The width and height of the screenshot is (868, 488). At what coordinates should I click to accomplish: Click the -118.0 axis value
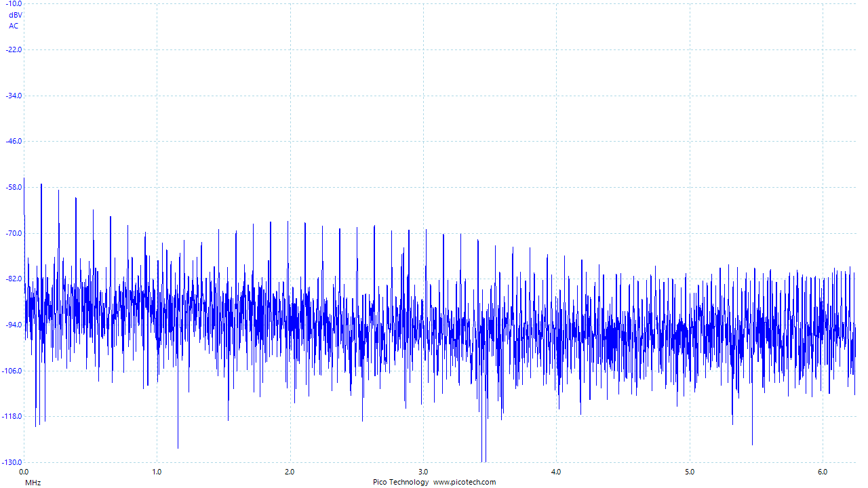(12, 416)
